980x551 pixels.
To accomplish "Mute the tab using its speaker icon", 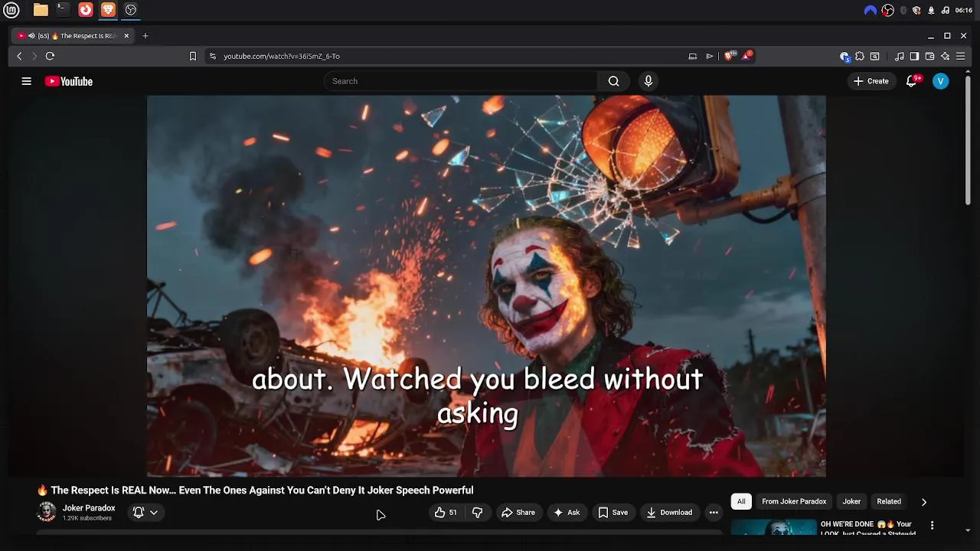I will tap(32, 36).
